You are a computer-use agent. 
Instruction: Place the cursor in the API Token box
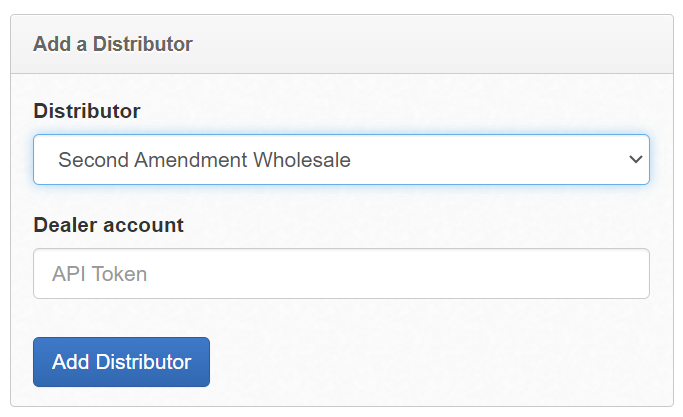pyautogui.click(x=341, y=274)
